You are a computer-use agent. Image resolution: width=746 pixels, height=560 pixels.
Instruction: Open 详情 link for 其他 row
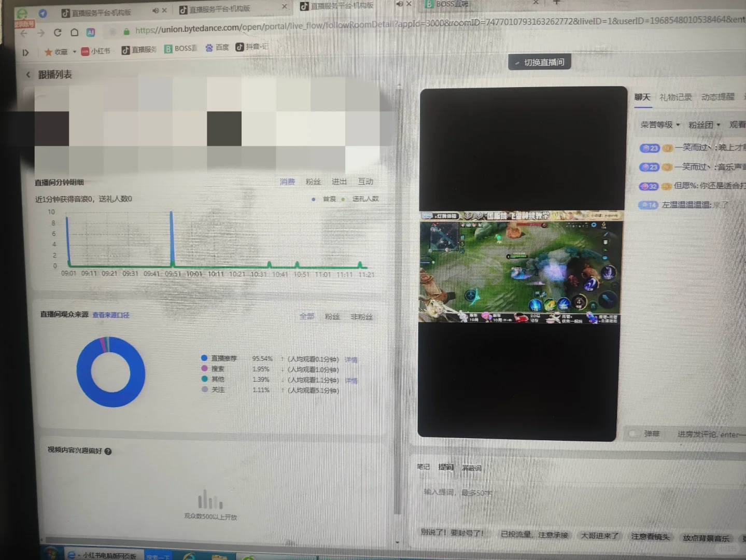351,381
